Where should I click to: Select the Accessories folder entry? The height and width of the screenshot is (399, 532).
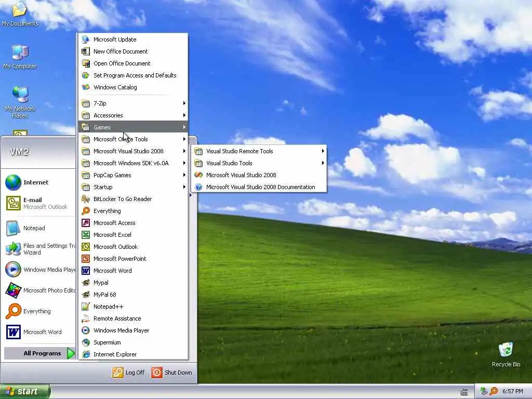coord(133,115)
